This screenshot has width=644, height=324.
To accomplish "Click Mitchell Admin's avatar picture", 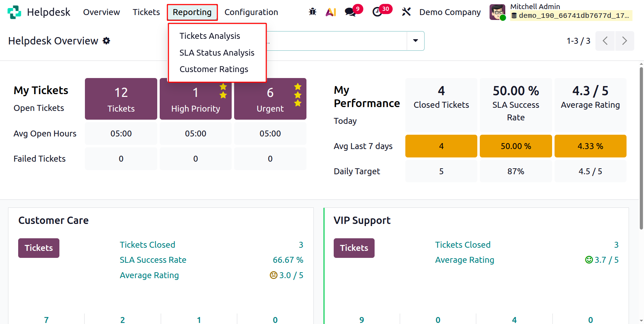I will [497, 12].
